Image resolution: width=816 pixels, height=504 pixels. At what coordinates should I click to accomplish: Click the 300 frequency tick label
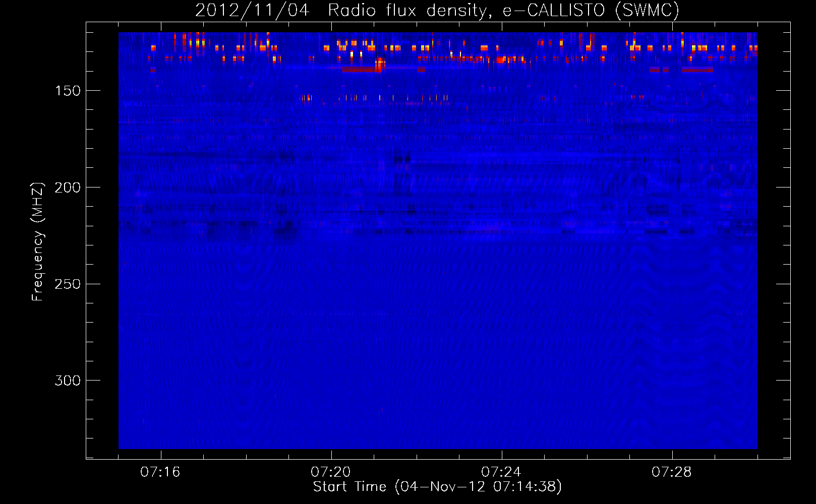click(68, 381)
